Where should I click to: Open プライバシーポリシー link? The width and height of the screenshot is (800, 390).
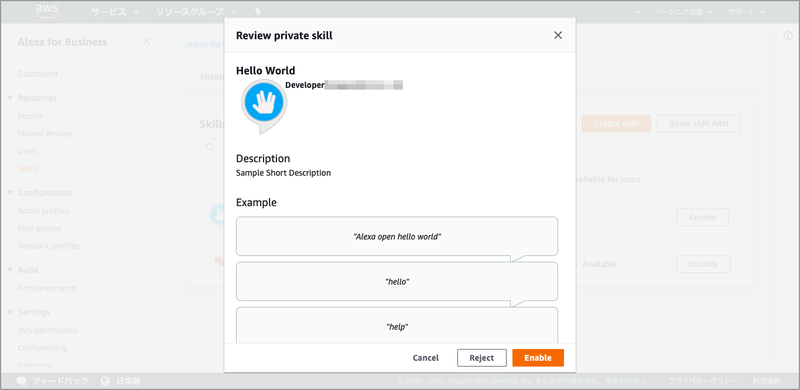(x=703, y=381)
